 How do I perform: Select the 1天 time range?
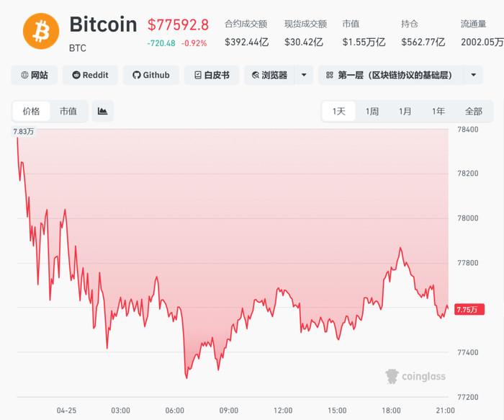338,111
